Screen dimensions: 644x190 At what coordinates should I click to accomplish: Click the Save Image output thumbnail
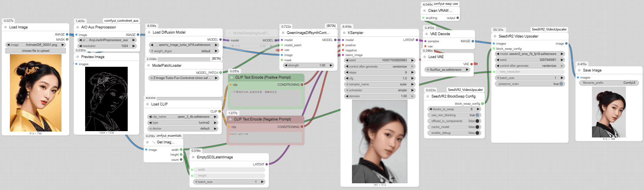point(609,112)
